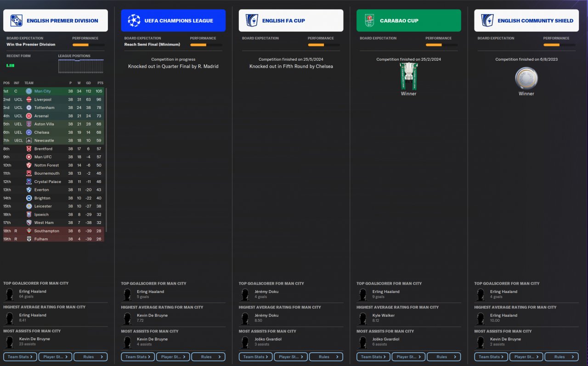The image size is (588, 366).
Task: Open Team Stats for Carabao Cup
Action: point(373,357)
